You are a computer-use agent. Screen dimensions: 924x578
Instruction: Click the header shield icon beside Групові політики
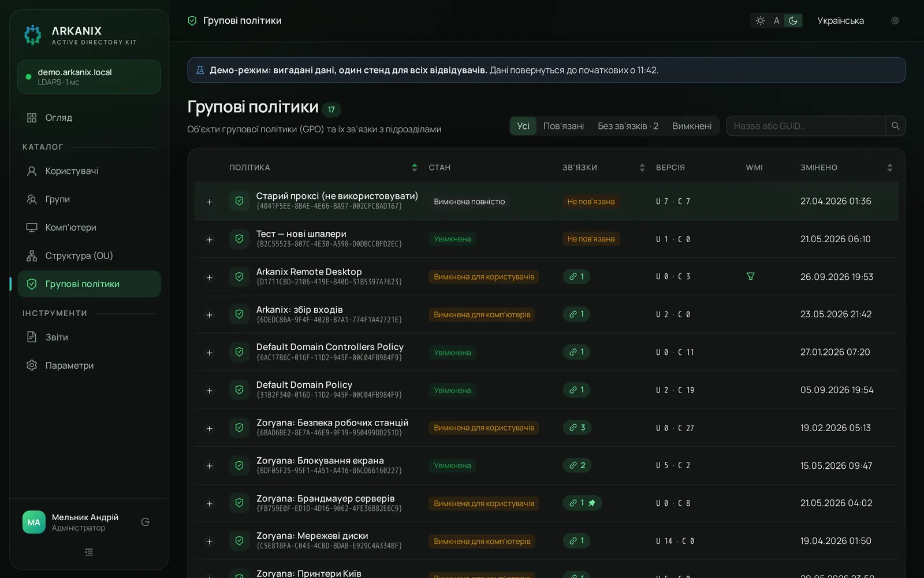(x=192, y=21)
